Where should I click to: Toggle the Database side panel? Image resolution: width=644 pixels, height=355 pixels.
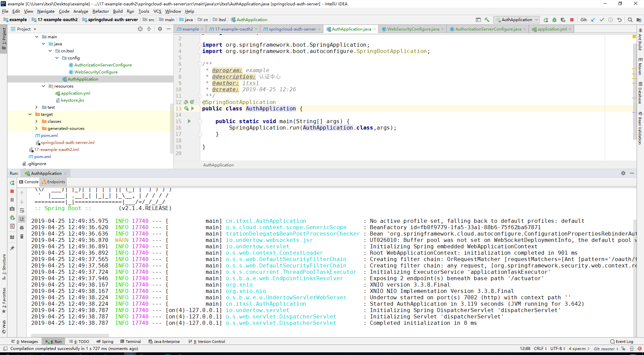(640, 93)
